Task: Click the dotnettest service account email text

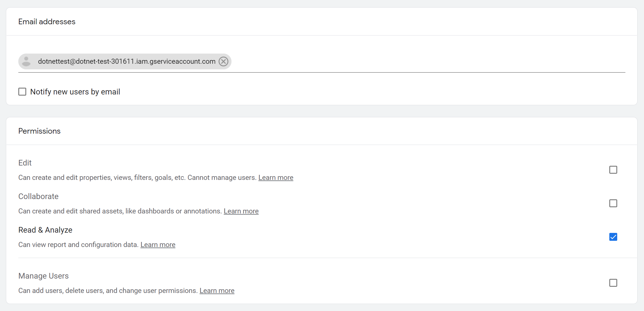Action: click(127, 61)
